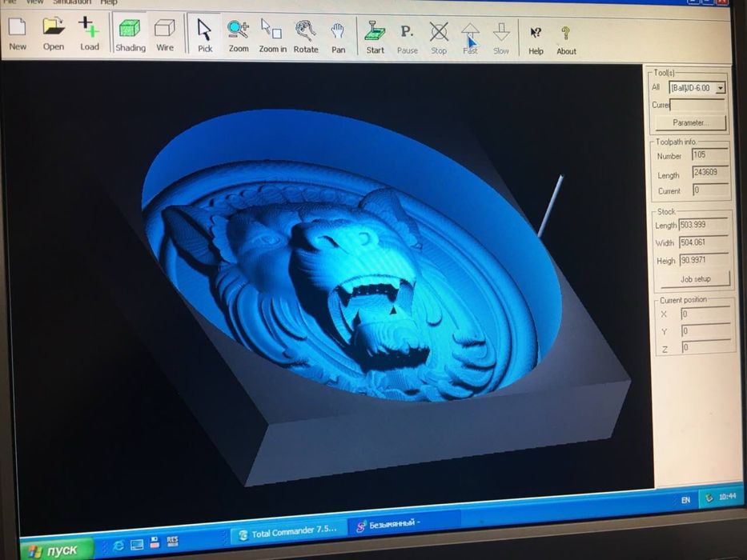Slow down simulation with Slow
The height and width of the screenshot is (560, 747).
point(501,39)
